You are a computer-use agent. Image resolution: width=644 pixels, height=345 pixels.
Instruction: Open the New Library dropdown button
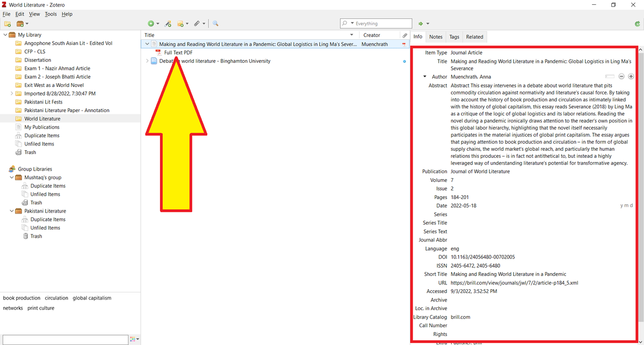[23, 24]
